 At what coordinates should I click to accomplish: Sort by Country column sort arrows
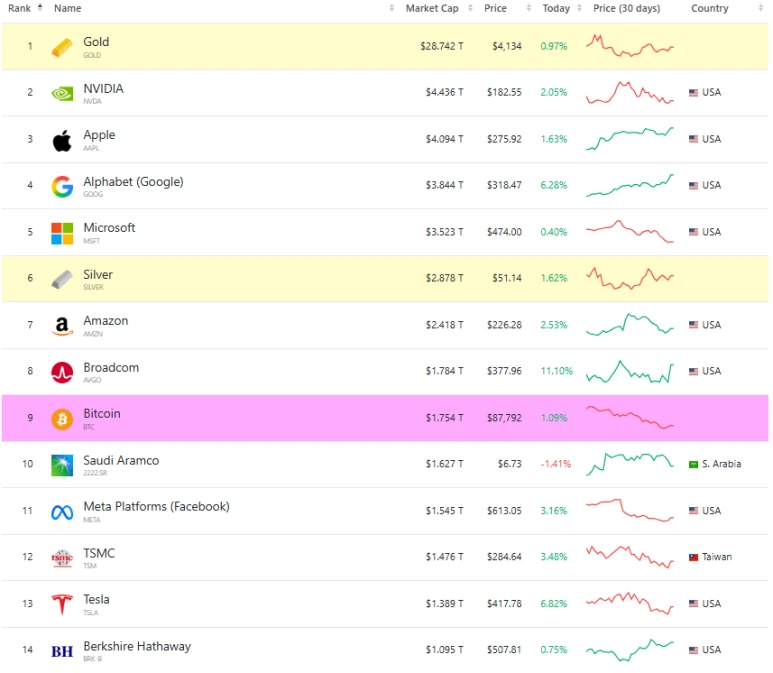coord(760,8)
